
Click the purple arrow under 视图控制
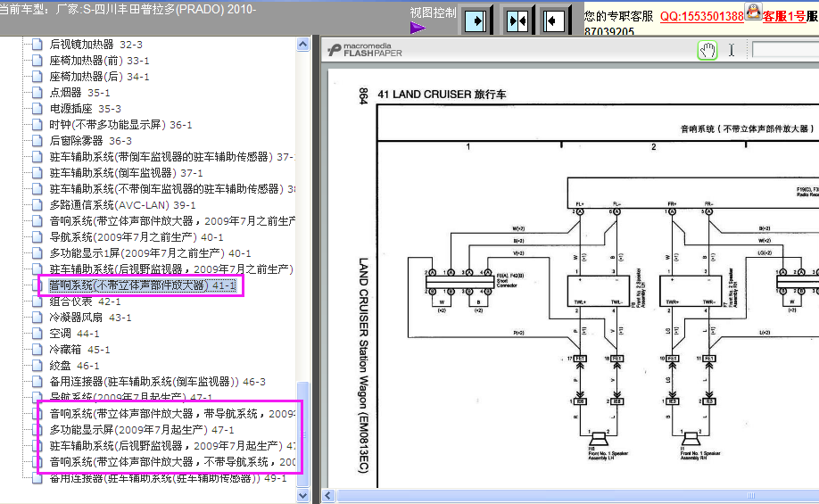pos(418,28)
